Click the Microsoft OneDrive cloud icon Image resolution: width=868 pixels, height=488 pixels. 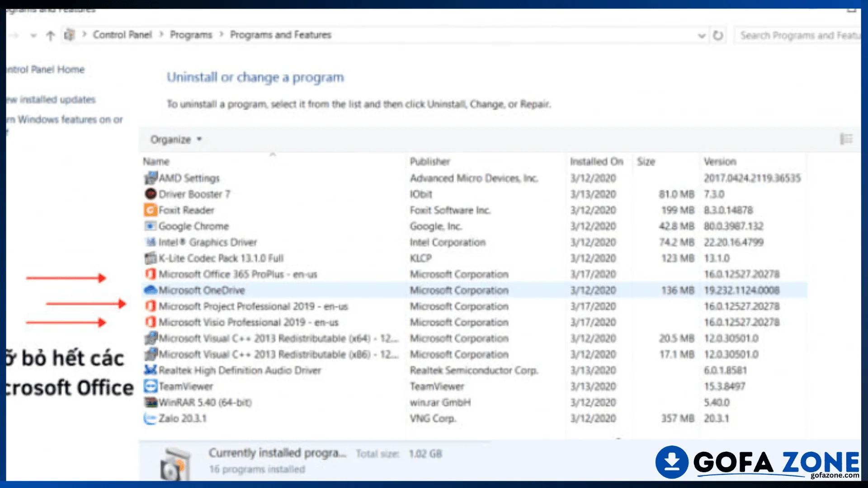[151, 290]
